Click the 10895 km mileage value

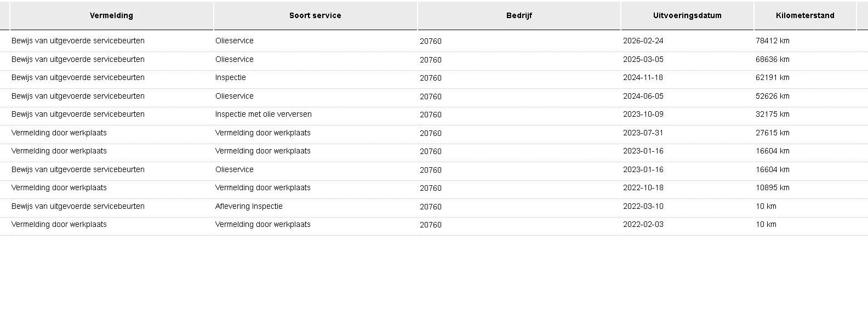tap(773, 187)
